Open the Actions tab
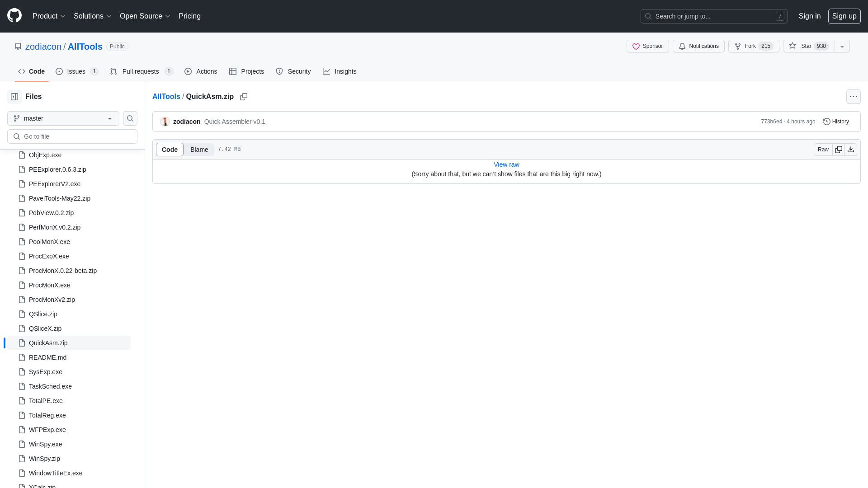The width and height of the screenshot is (868, 488). [x=201, y=71]
